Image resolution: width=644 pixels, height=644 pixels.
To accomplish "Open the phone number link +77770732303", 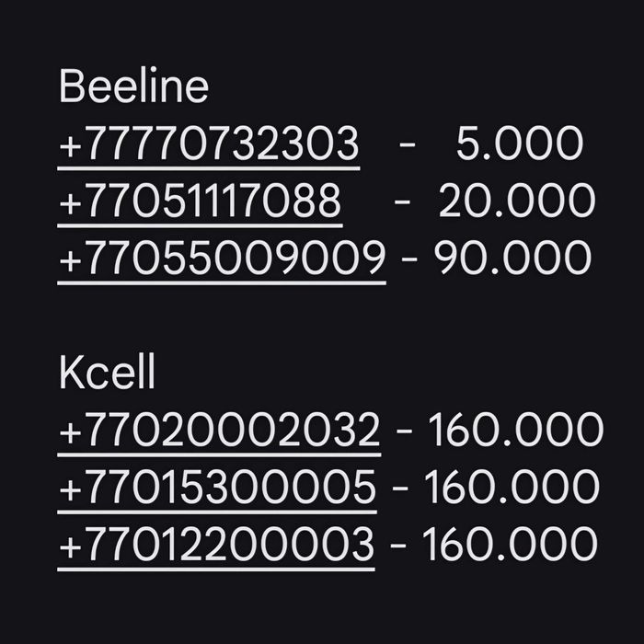I will click(208, 145).
